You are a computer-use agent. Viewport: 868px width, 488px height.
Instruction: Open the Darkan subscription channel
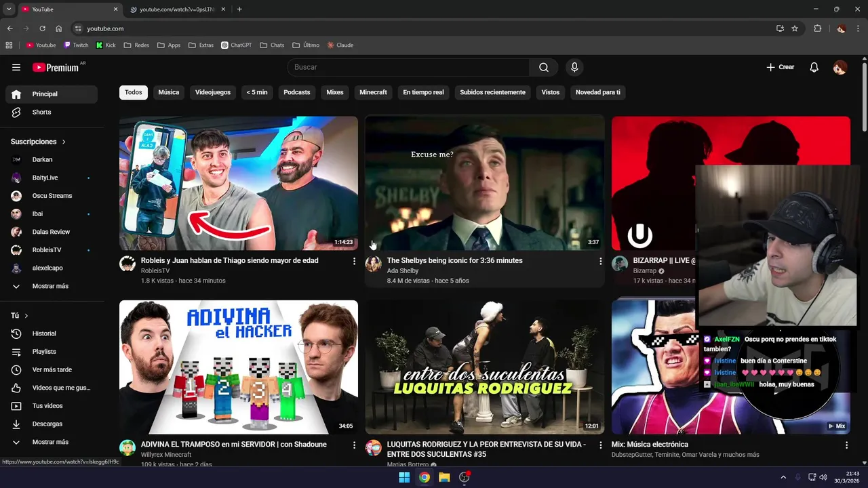(52, 159)
